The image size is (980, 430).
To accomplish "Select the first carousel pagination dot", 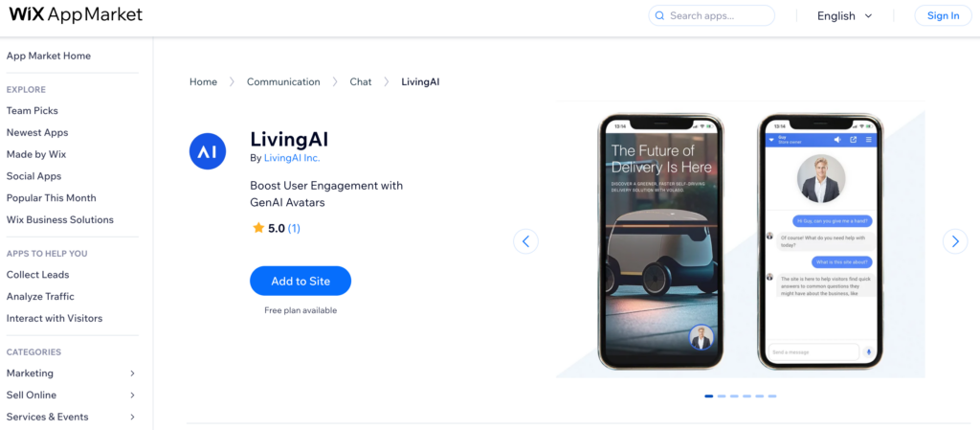I will tap(709, 396).
